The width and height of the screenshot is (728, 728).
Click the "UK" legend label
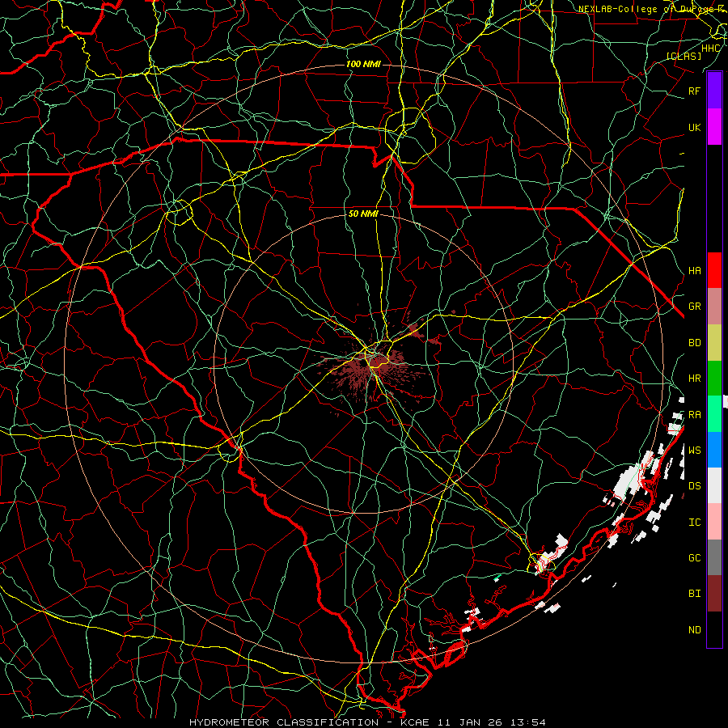pyautogui.click(x=694, y=127)
